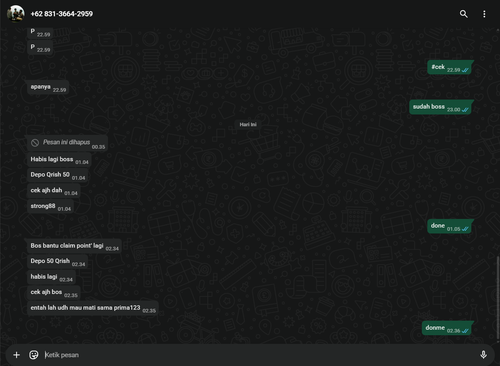Open the plus attachment menu
This screenshot has height=366, width=500.
pos(16,355)
